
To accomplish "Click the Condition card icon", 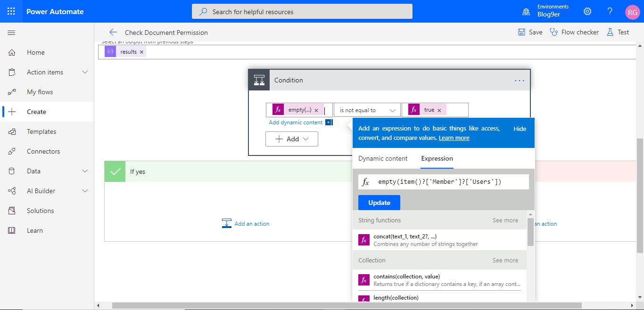I will [259, 80].
